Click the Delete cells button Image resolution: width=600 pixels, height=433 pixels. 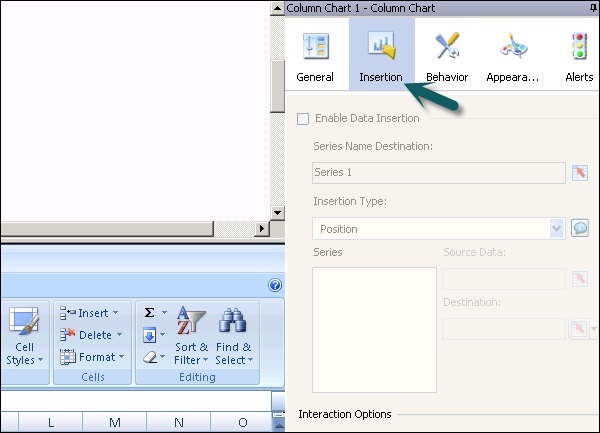click(x=89, y=335)
